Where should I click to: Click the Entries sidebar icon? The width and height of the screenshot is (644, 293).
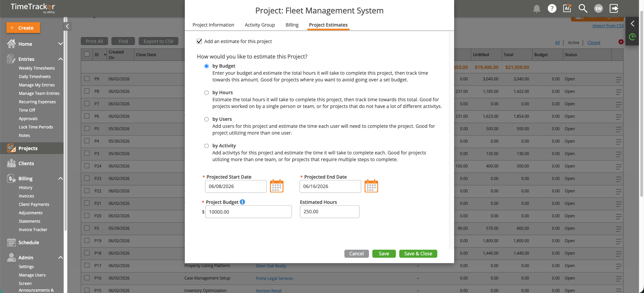point(11,59)
